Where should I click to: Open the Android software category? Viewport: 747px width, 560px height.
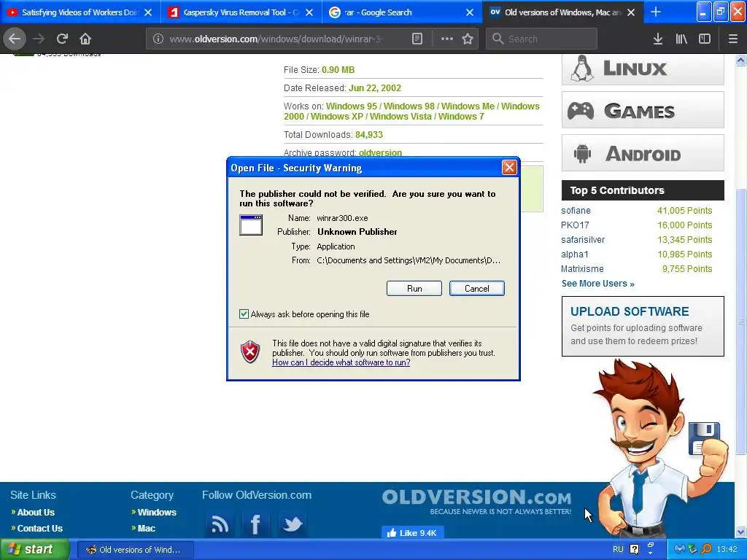coord(643,153)
